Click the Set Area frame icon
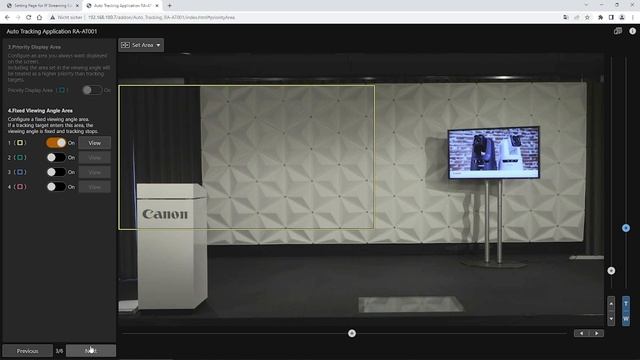640x360 pixels. [x=125, y=45]
